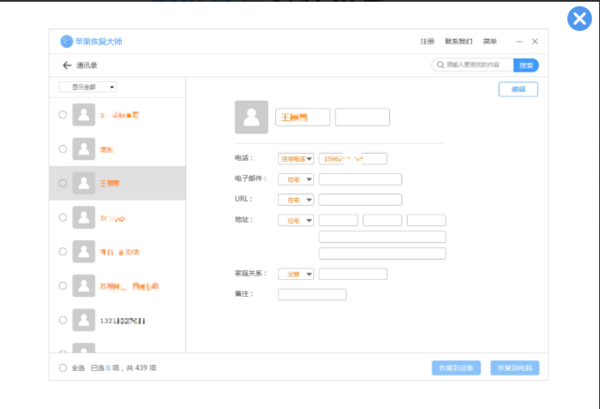The width and height of the screenshot is (600, 409).
Task: Toggle the 全选 select-all option
Action: [63, 368]
